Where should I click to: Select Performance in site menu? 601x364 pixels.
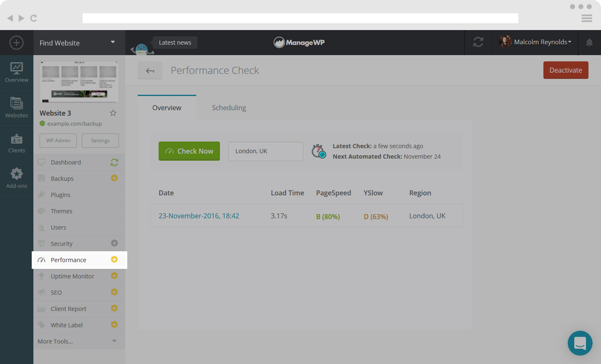click(x=79, y=260)
